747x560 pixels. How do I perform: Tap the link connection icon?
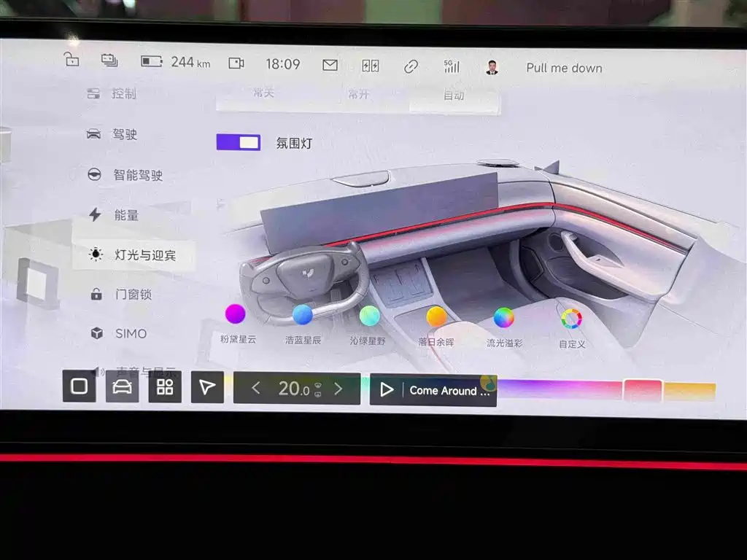[411, 66]
